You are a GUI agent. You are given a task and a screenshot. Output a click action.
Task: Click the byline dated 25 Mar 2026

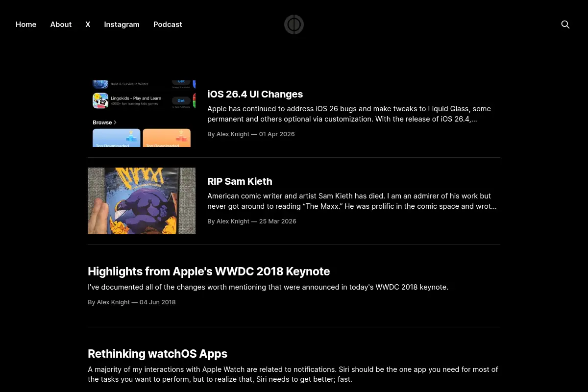[x=252, y=221]
